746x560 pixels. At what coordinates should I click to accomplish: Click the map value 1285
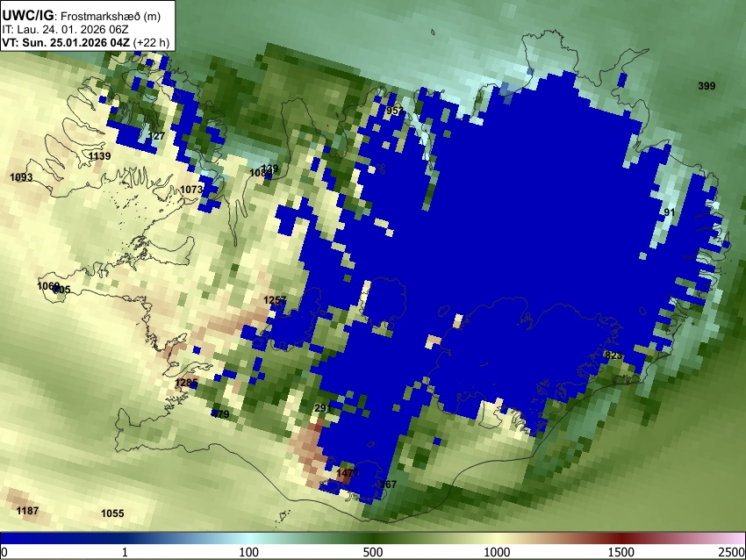(x=186, y=383)
